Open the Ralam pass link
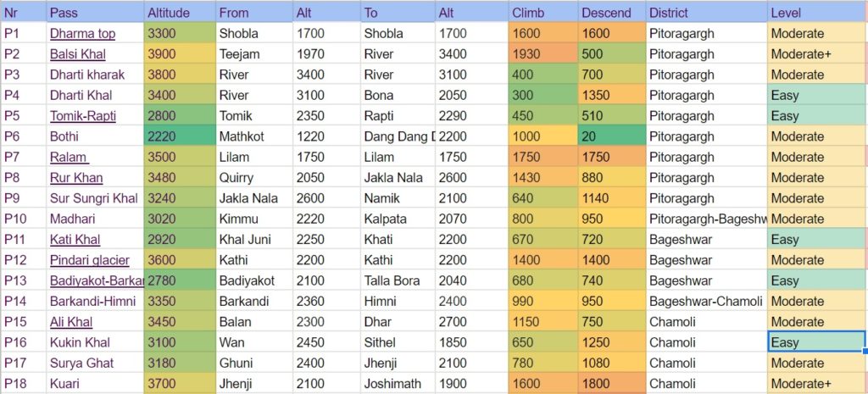This screenshot has height=394, width=868. 70,157
